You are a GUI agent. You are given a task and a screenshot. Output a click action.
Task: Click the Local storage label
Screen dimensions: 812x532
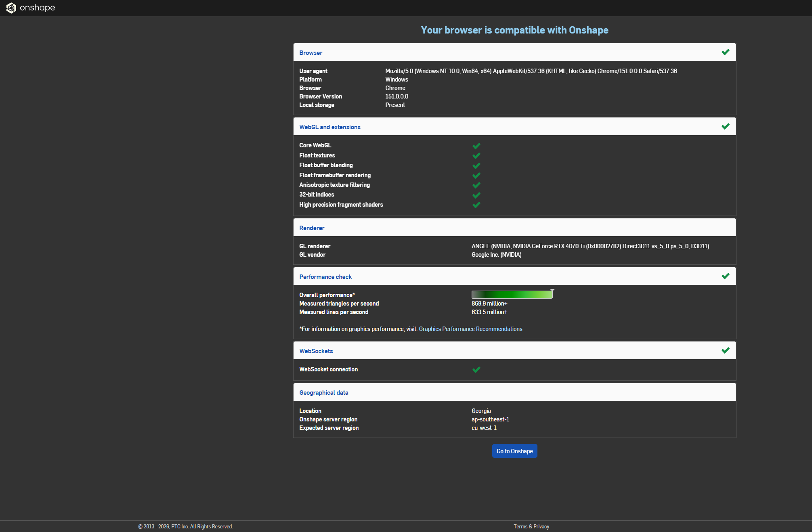317,105
